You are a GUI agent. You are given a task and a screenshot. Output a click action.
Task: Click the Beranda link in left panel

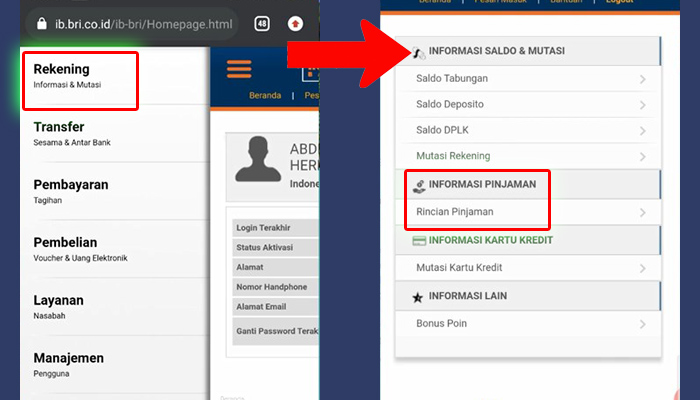pos(265,96)
